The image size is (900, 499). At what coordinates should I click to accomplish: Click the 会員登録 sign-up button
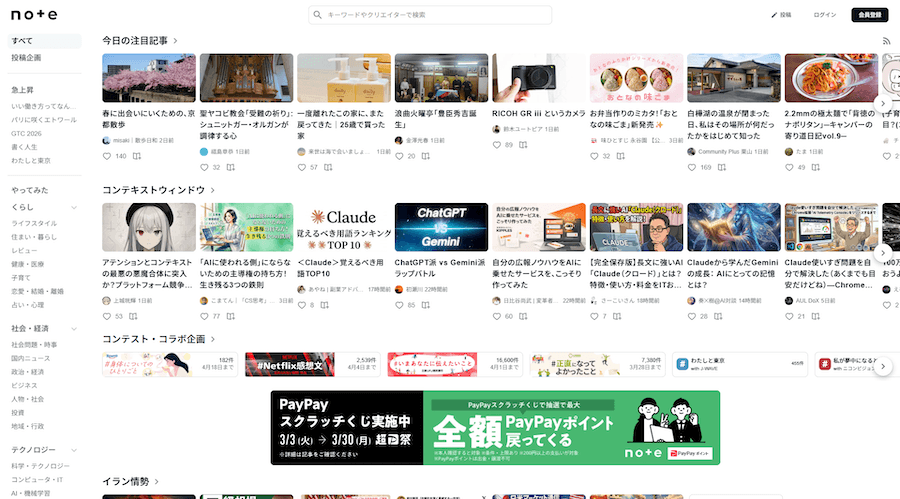point(868,15)
